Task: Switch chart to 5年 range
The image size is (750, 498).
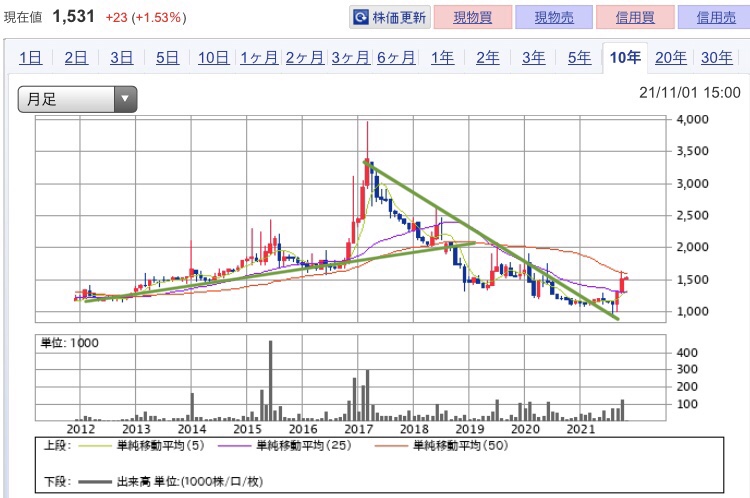Action: [x=579, y=58]
